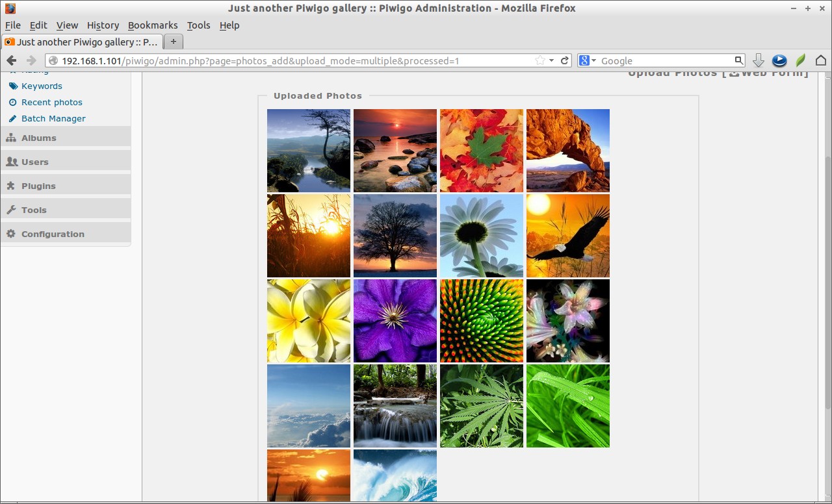The image size is (832, 504).
Task: Expand the Configuration menu section
Action: (x=66, y=234)
